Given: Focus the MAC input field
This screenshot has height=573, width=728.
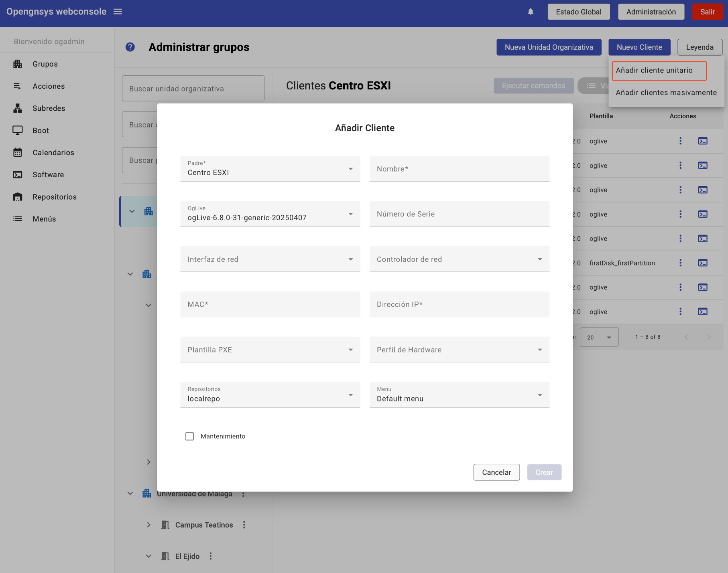Looking at the screenshot, I should pyautogui.click(x=270, y=305).
